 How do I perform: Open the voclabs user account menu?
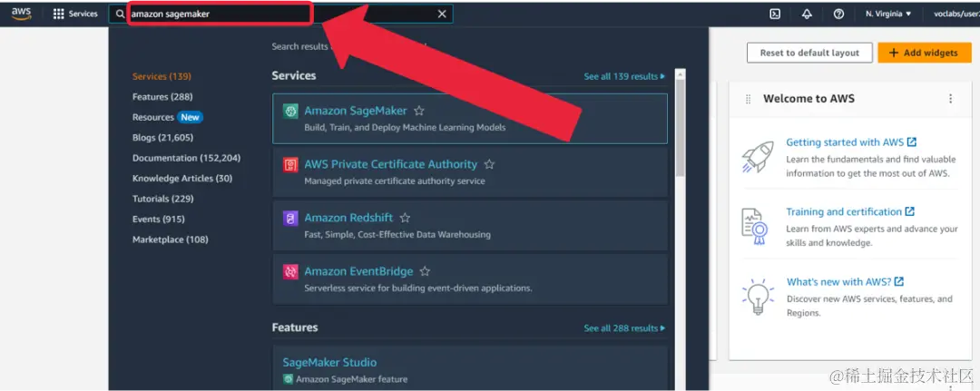(x=956, y=14)
